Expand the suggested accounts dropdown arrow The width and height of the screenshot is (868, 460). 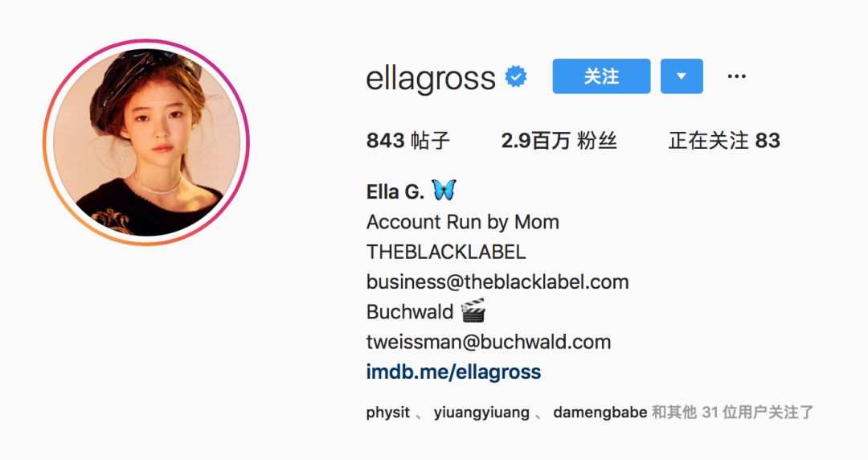[682, 76]
